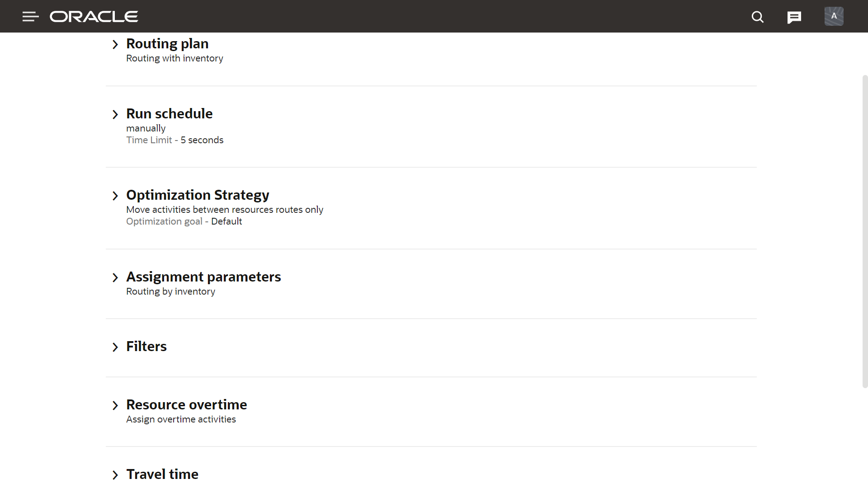Screen dimensions: 868x488
Task: Click the Run schedule heading
Action: 169,113
